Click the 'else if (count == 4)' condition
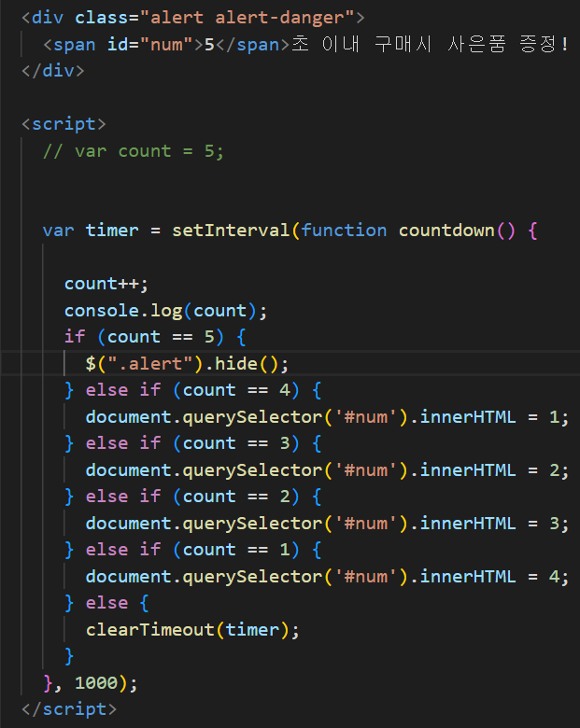Screen dimensions: 580x728 (x=192, y=390)
